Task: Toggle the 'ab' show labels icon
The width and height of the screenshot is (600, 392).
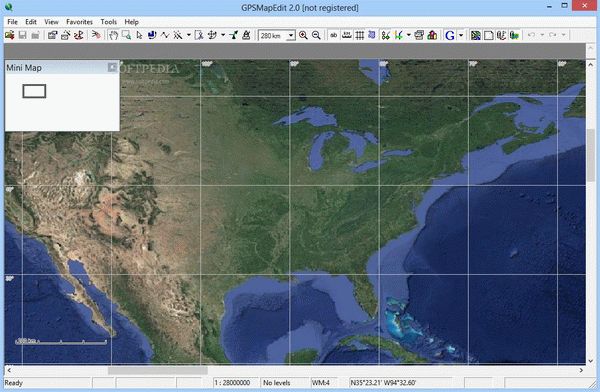Action: pyautogui.click(x=334, y=36)
